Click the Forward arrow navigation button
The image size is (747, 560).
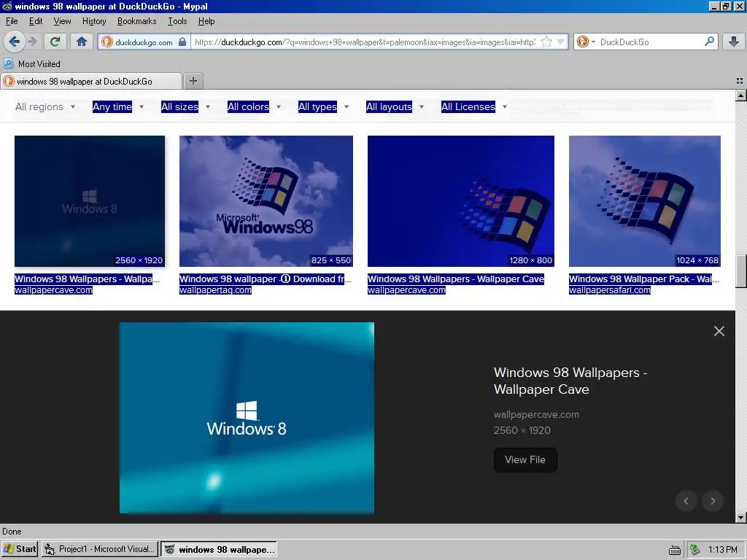click(33, 42)
